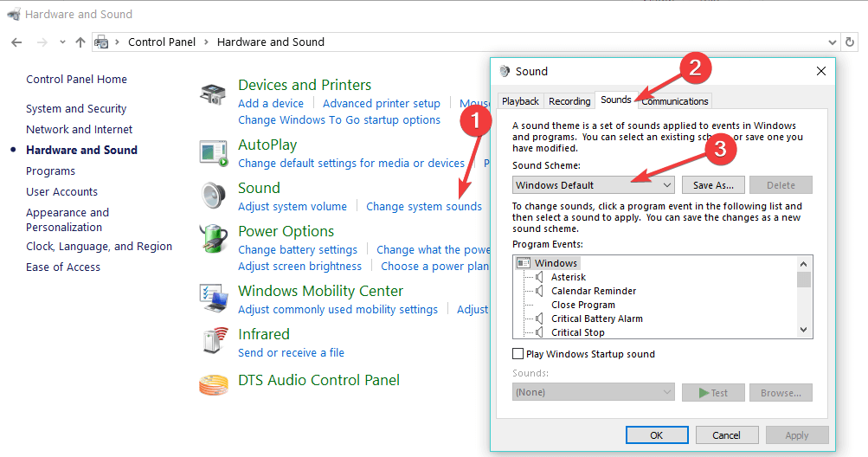Open Clock, Language, and Region sidebar link
This screenshot has width=868, height=457.
tap(100, 247)
